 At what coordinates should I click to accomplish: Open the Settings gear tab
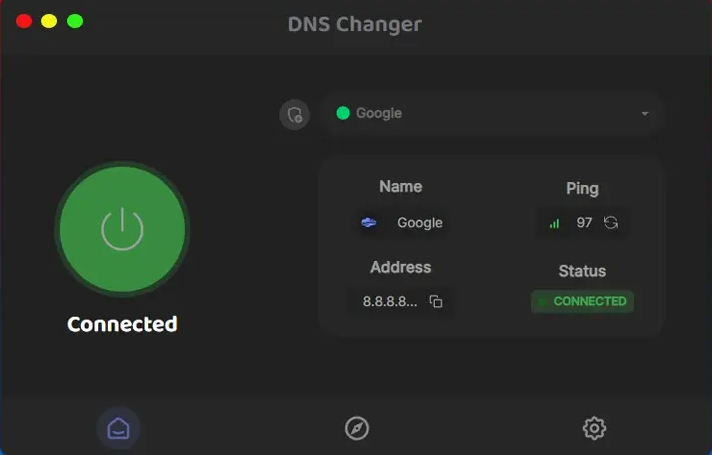[594, 428]
